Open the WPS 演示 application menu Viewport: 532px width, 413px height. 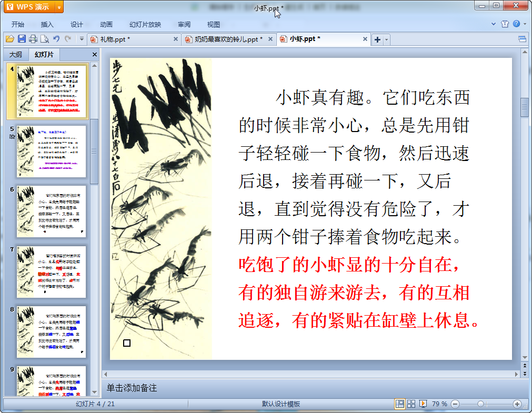pos(29,7)
